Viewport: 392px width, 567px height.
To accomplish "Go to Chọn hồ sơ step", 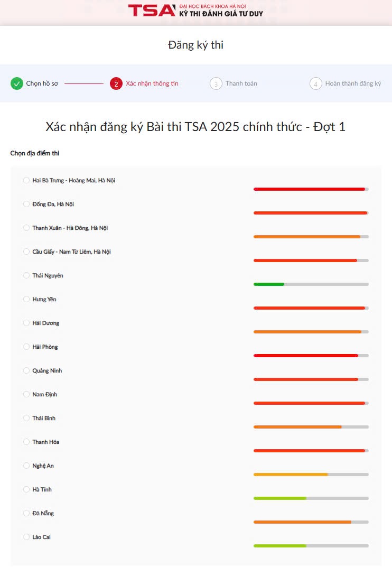I will tap(42, 83).
